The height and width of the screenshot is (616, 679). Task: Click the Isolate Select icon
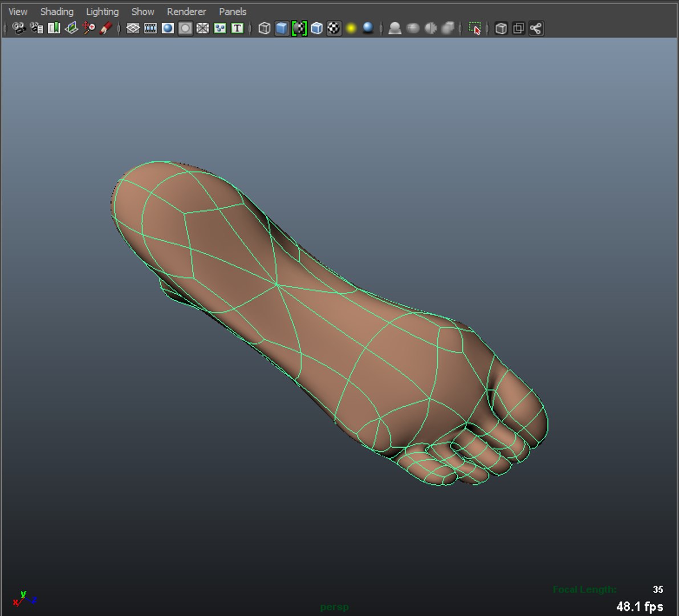point(474,29)
